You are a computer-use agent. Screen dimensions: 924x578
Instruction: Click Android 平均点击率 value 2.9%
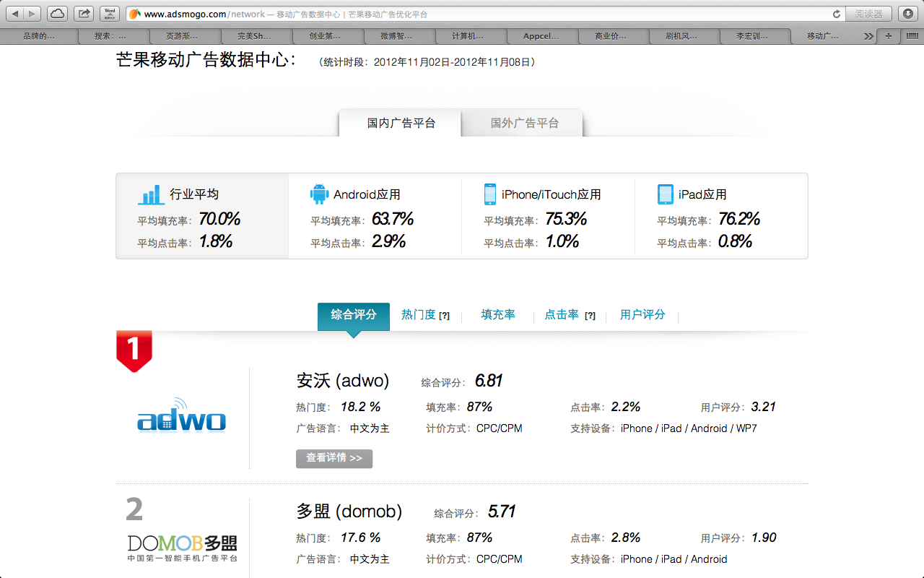click(x=389, y=242)
